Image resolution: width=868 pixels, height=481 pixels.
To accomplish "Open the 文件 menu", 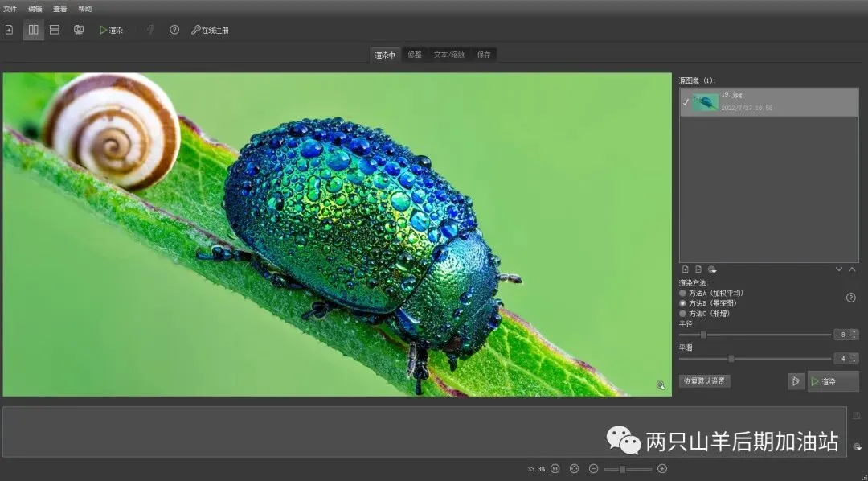I will coord(10,9).
